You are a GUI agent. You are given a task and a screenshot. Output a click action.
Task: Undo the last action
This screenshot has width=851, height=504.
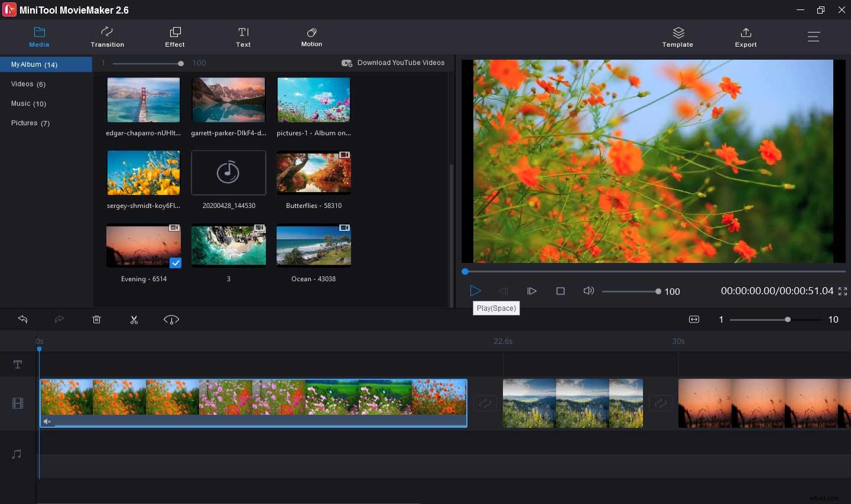pyautogui.click(x=22, y=319)
